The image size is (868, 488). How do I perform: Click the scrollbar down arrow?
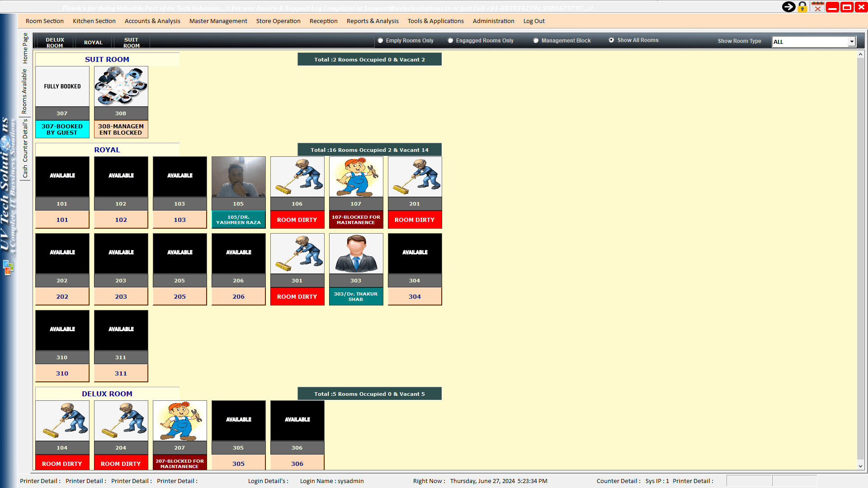coord(860,466)
